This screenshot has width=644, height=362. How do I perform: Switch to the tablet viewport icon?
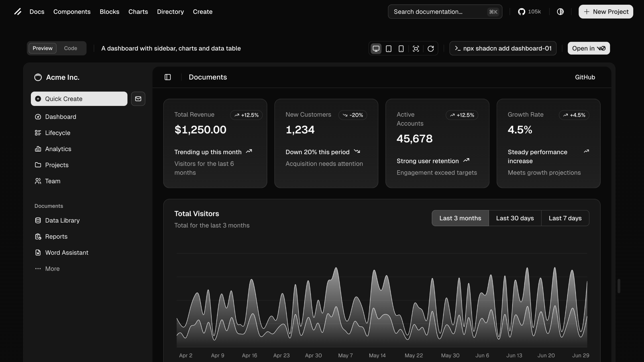[388, 49]
